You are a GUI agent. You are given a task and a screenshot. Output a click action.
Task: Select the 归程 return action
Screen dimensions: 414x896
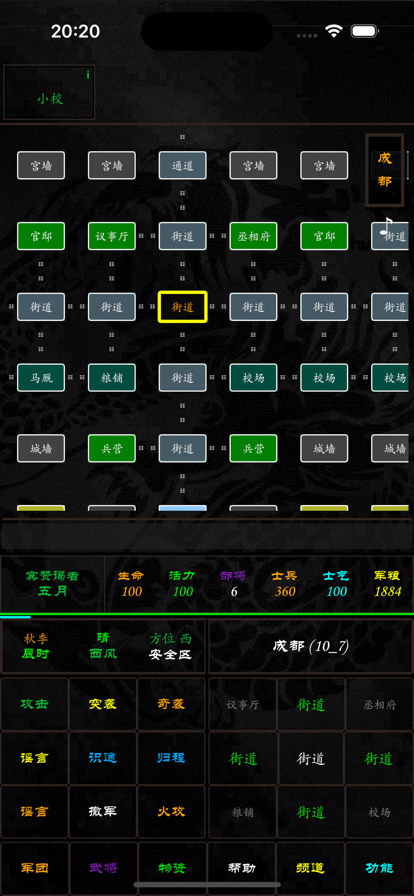171,758
